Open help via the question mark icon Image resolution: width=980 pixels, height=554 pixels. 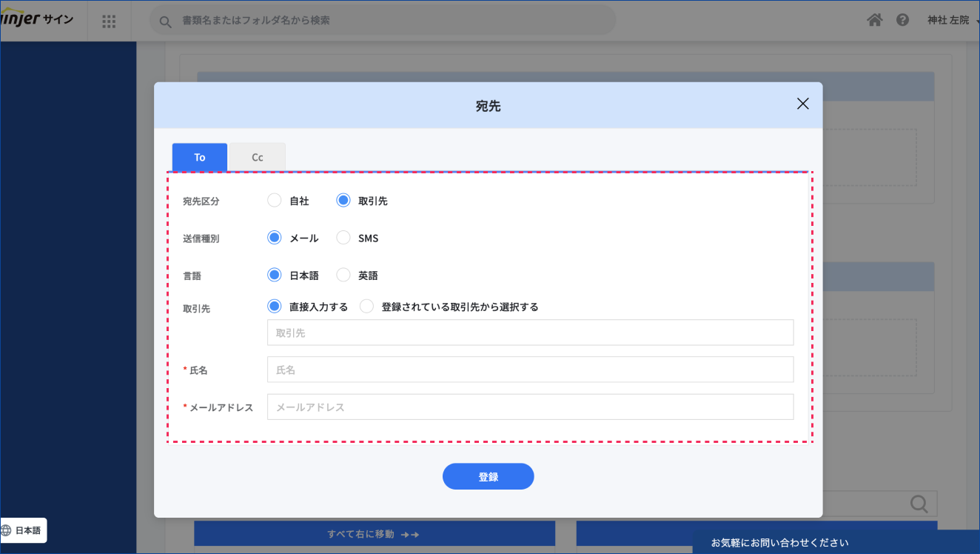pyautogui.click(x=902, y=20)
